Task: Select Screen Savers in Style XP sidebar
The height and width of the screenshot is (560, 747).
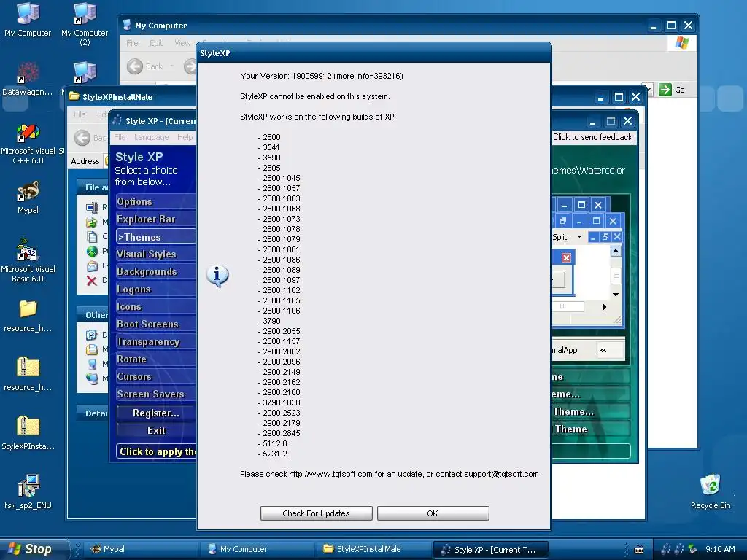Action: pos(155,394)
